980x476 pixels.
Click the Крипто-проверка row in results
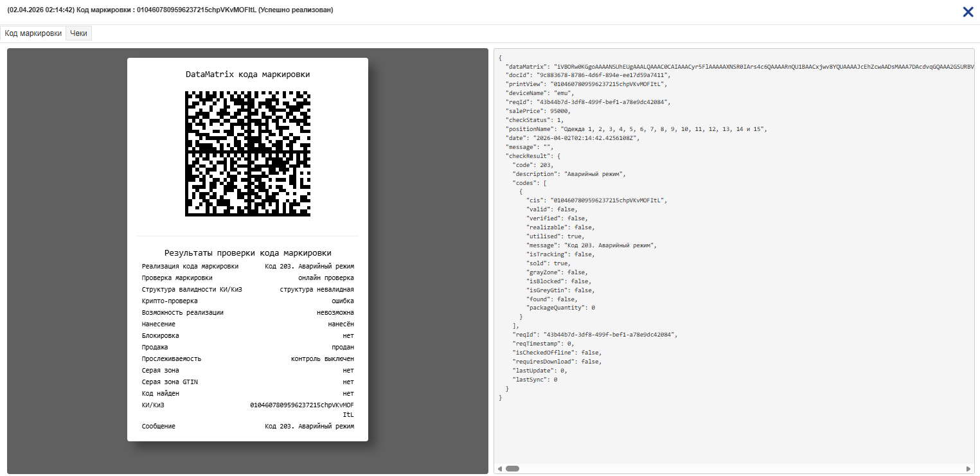(247, 301)
